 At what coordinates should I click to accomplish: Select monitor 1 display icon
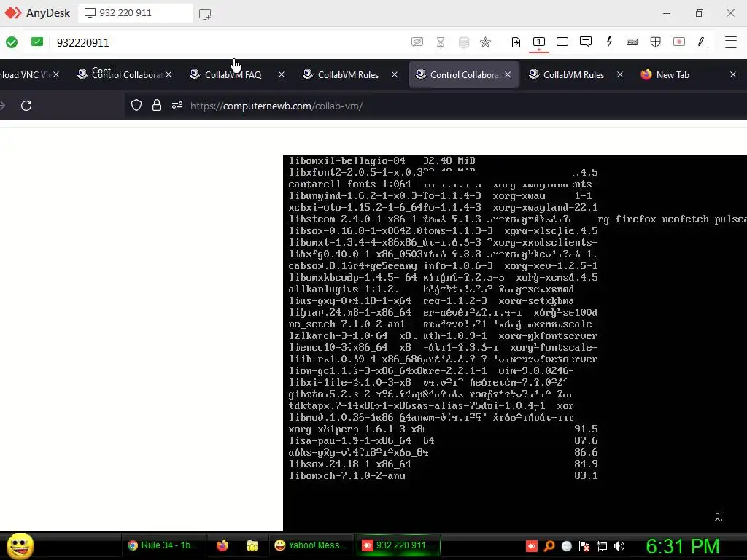tap(539, 42)
